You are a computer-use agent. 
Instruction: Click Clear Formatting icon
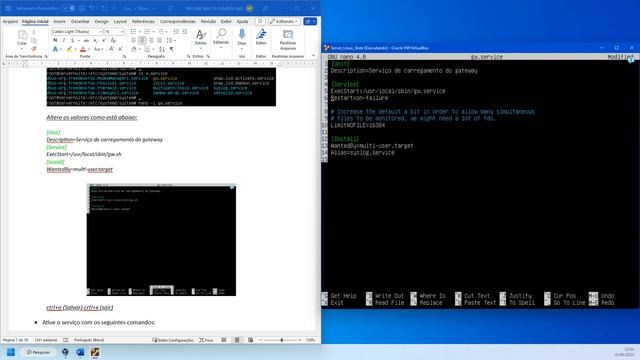[113, 40]
